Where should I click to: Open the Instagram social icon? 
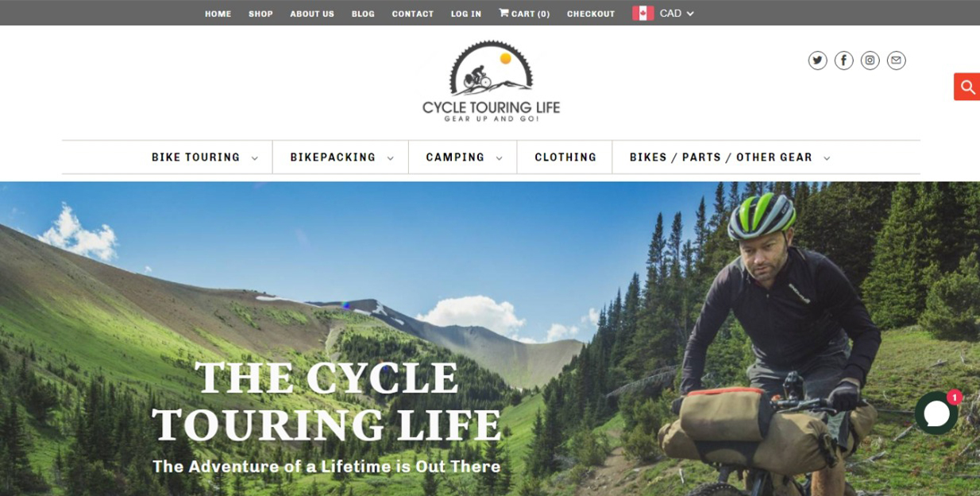[x=870, y=60]
